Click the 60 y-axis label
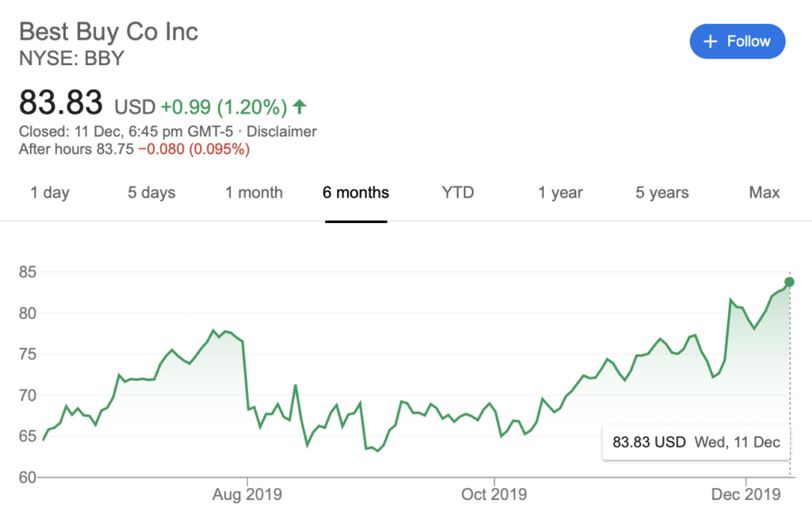 (x=28, y=477)
